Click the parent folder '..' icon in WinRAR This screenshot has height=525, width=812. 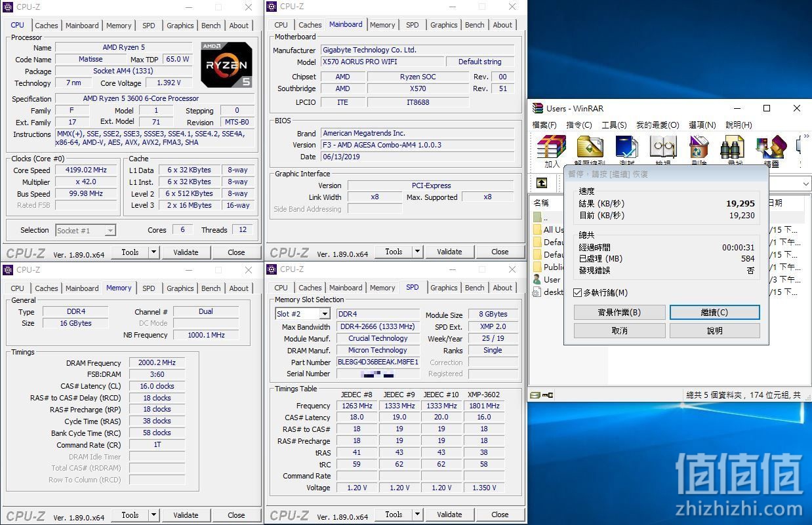[537, 217]
